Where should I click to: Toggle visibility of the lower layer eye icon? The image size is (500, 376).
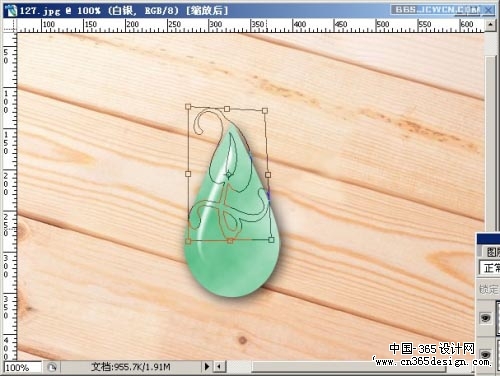pos(486,354)
